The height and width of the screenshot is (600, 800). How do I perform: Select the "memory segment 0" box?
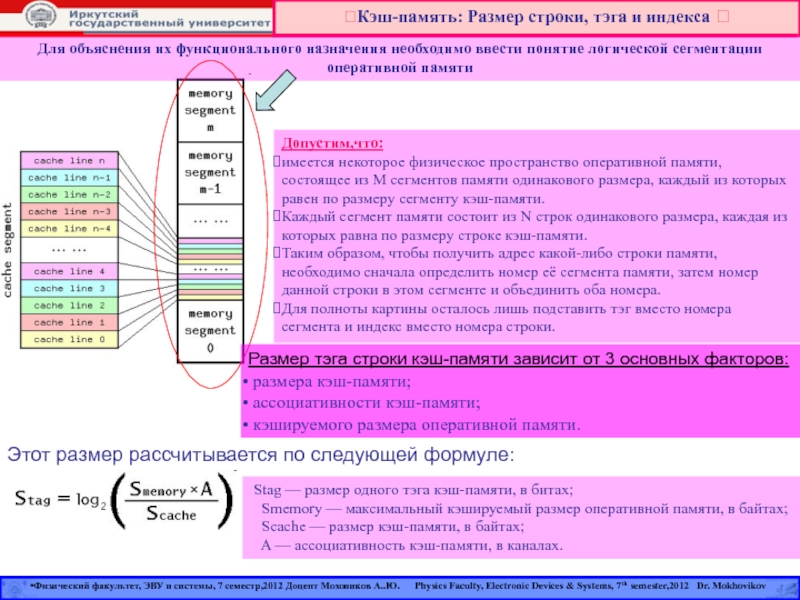point(210,331)
